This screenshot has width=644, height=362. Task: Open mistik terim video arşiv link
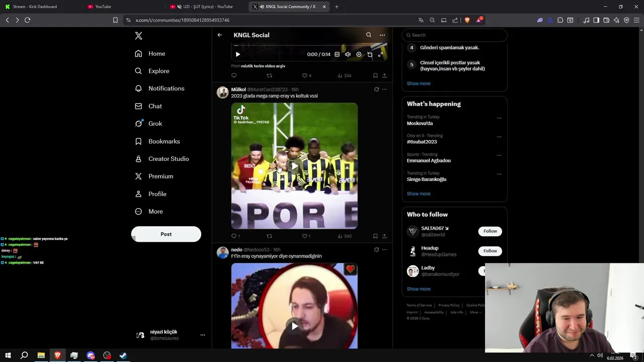[263, 66]
